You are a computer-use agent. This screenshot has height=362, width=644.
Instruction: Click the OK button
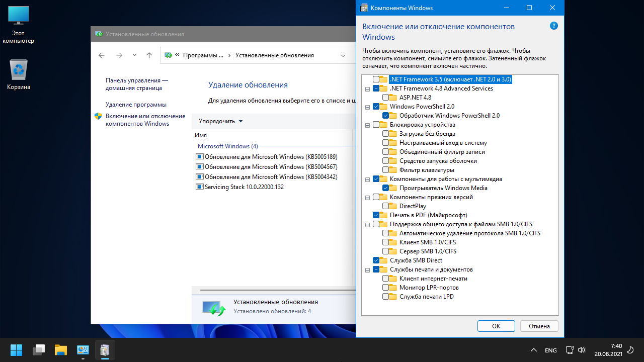496,326
